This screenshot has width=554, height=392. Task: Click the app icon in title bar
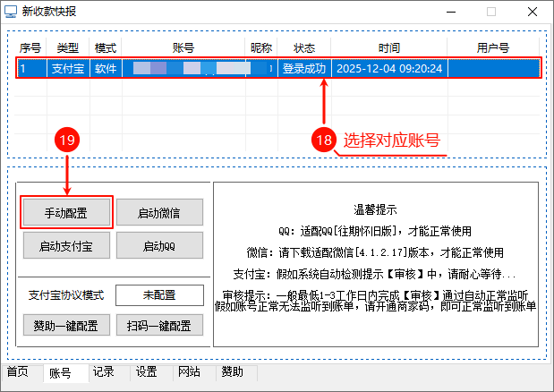(11, 12)
